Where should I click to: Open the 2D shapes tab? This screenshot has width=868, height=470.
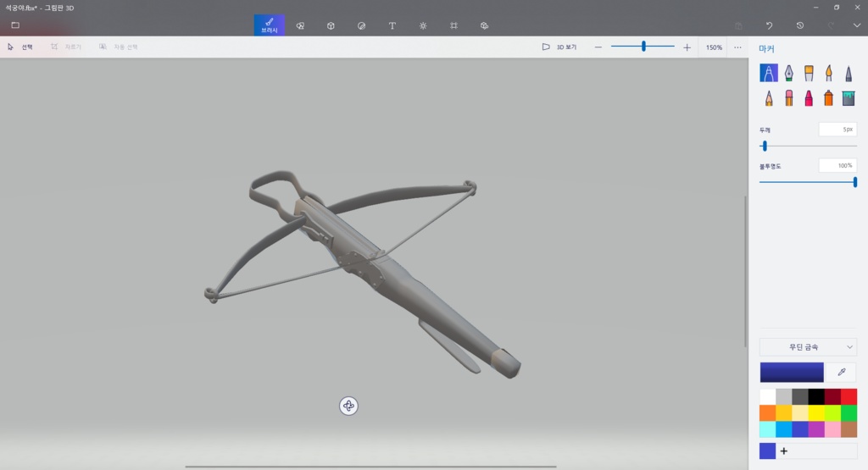[x=300, y=25]
